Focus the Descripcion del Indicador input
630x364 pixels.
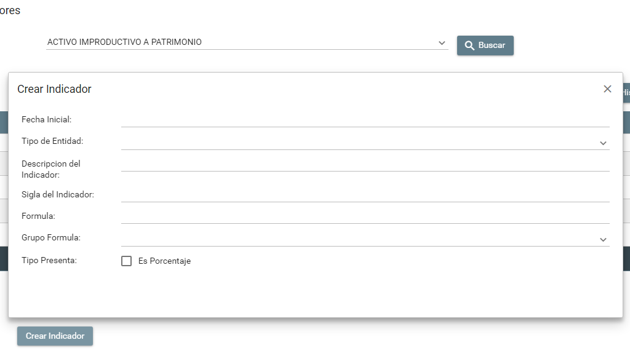tap(365, 163)
